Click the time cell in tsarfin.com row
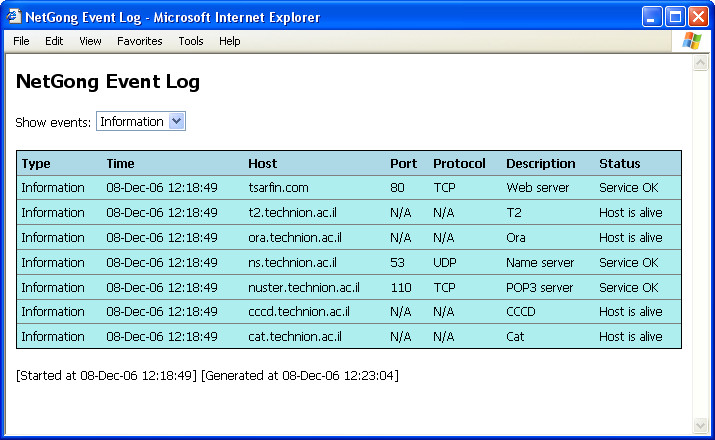The width and height of the screenshot is (715, 440). coord(162,188)
